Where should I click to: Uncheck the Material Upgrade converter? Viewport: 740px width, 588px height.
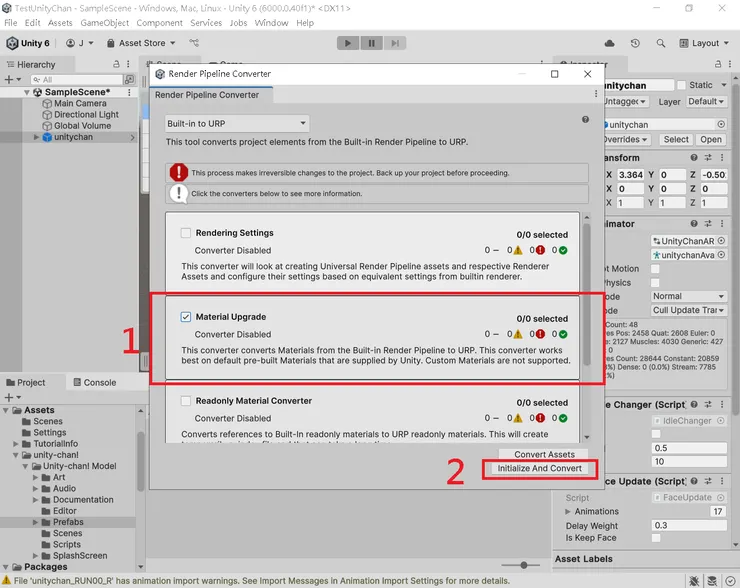[186, 317]
